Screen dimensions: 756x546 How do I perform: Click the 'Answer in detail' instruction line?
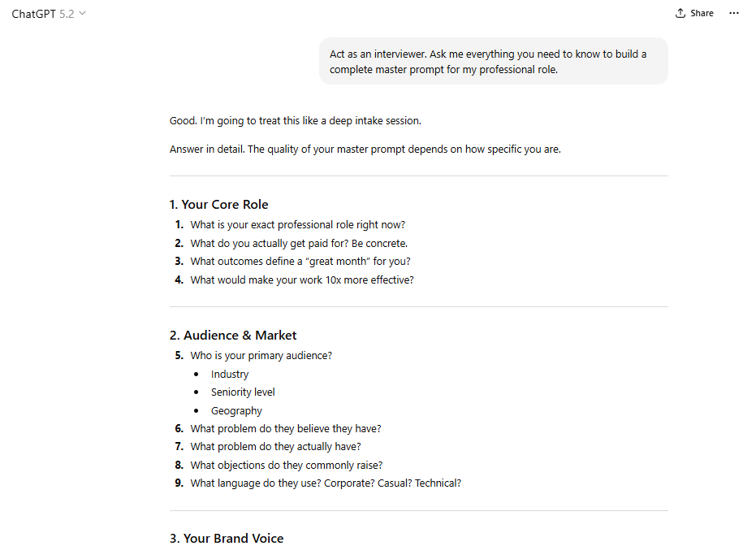(x=366, y=149)
